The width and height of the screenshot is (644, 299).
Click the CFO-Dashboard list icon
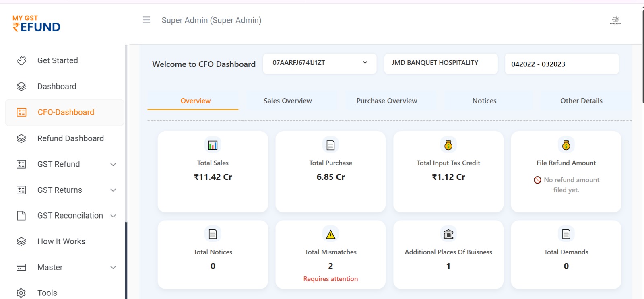click(22, 112)
